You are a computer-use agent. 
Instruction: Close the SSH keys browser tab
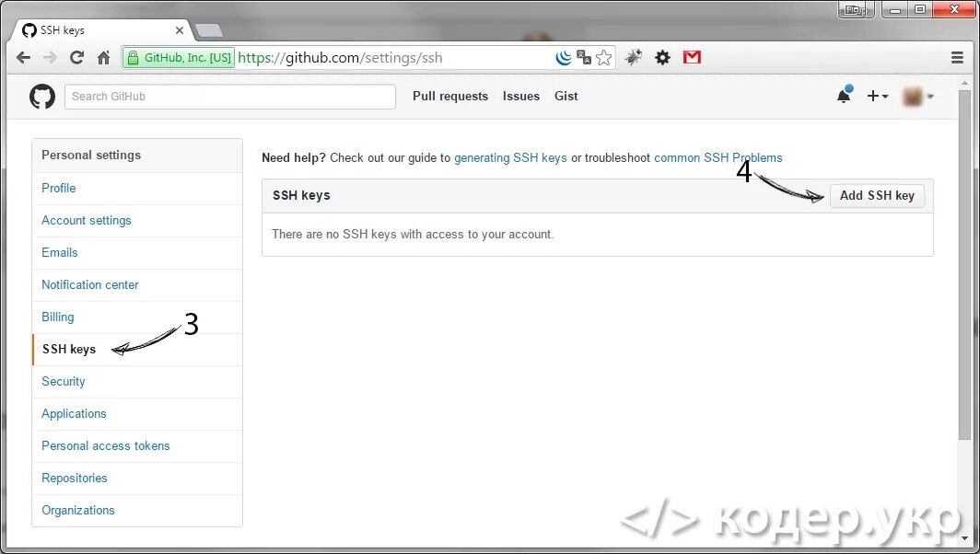[180, 30]
